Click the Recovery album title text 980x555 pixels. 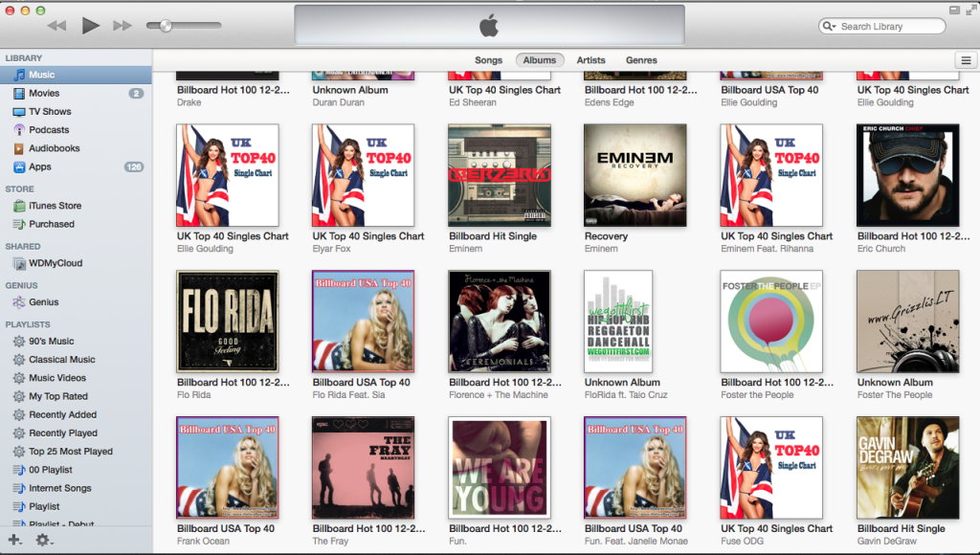click(x=606, y=236)
